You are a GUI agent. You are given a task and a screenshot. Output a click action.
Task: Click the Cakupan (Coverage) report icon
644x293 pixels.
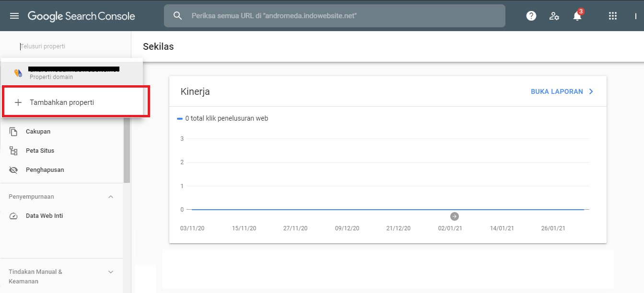pyautogui.click(x=14, y=131)
